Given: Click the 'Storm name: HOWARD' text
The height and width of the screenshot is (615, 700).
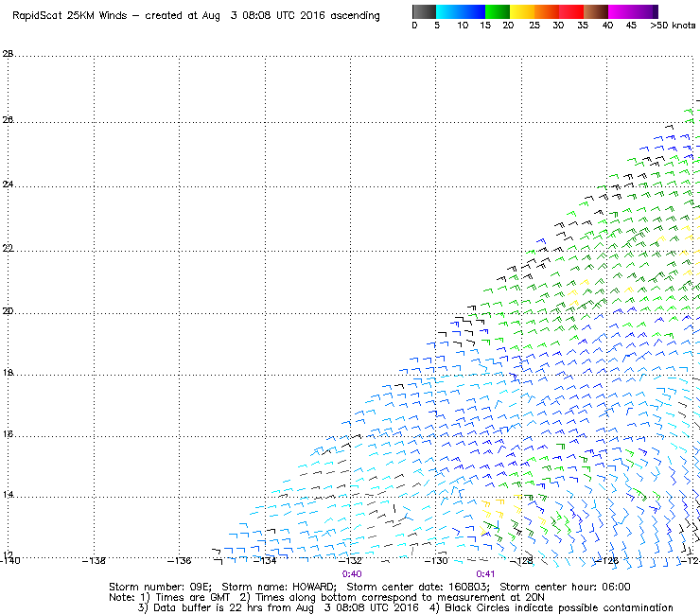Looking at the screenshot, I should pyautogui.click(x=279, y=587).
